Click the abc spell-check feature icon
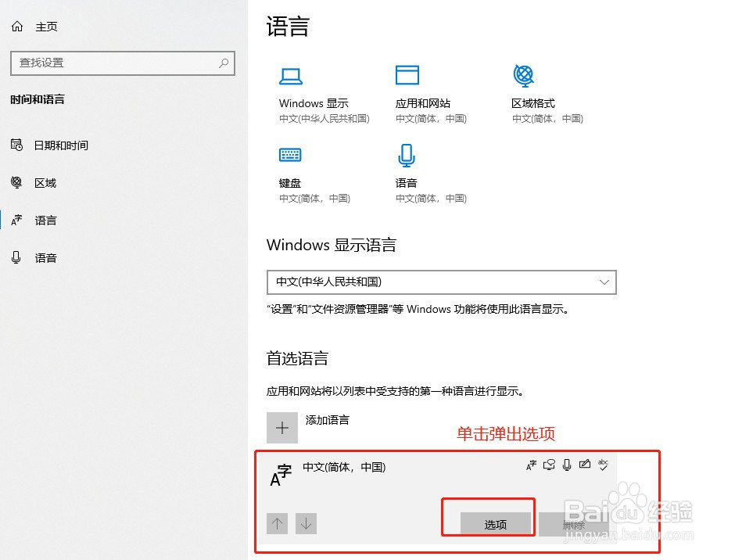 603,465
